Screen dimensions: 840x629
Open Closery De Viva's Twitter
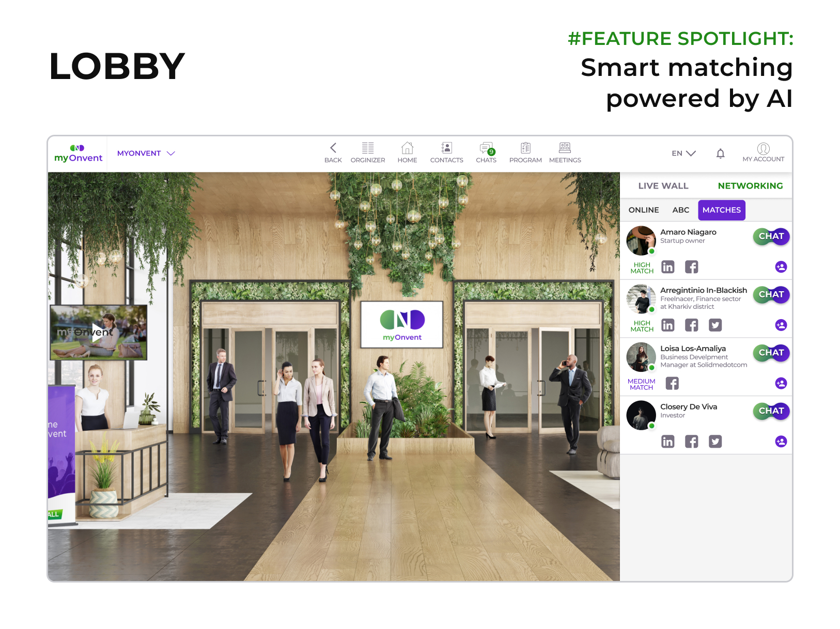715,442
